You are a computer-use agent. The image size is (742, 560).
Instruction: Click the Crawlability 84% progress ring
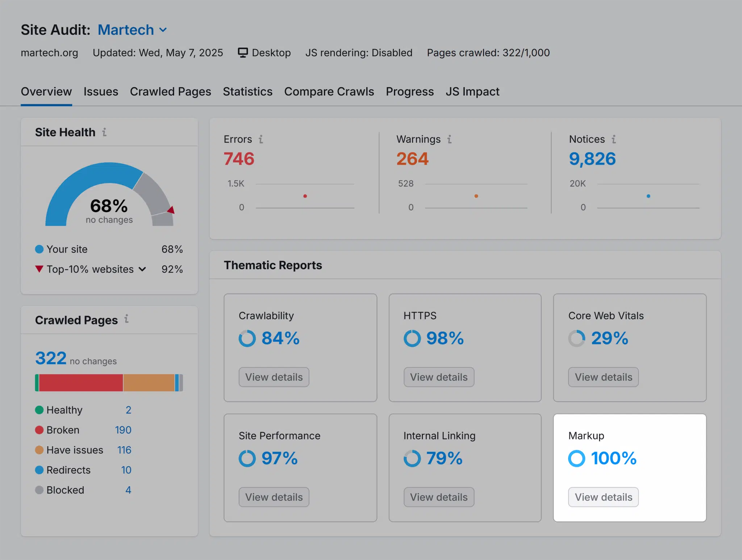click(247, 338)
